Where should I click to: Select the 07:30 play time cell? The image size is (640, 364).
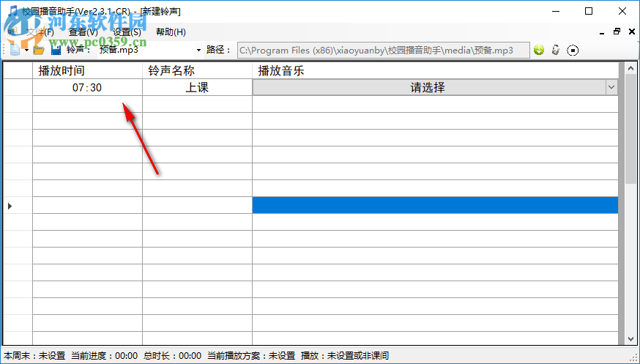point(87,87)
